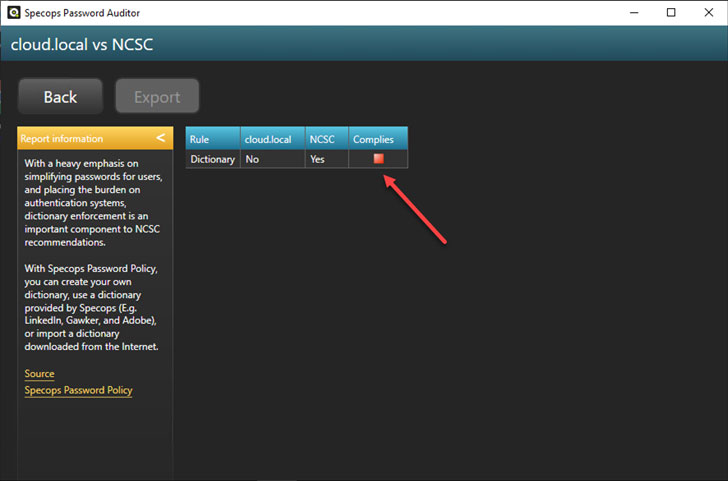This screenshot has width=728, height=481.
Task: Click the Report information panel header
Action: [x=80, y=139]
